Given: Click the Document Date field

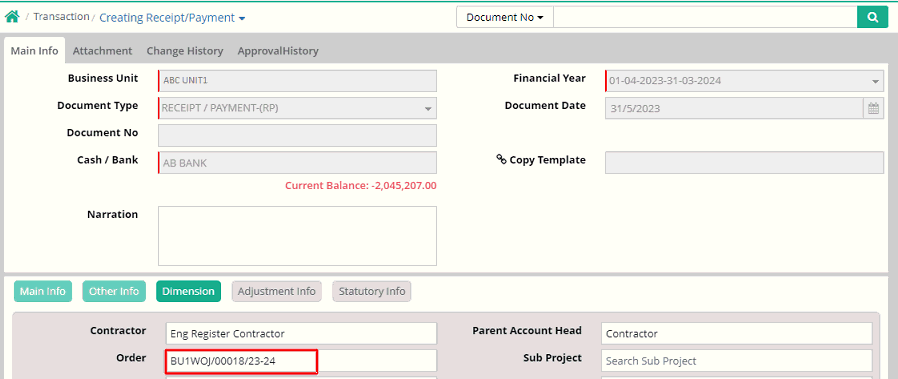Looking at the screenshot, I should 734,108.
